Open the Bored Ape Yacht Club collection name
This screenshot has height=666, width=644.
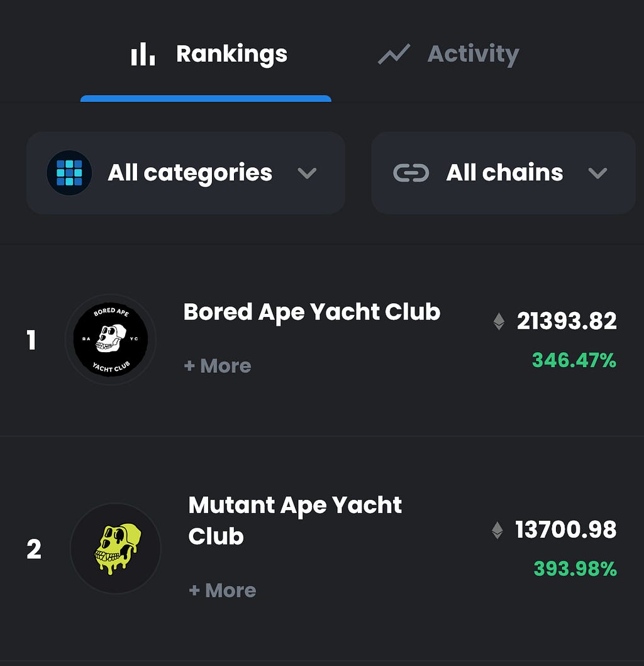pyautogui.click(x=312, y=313)
